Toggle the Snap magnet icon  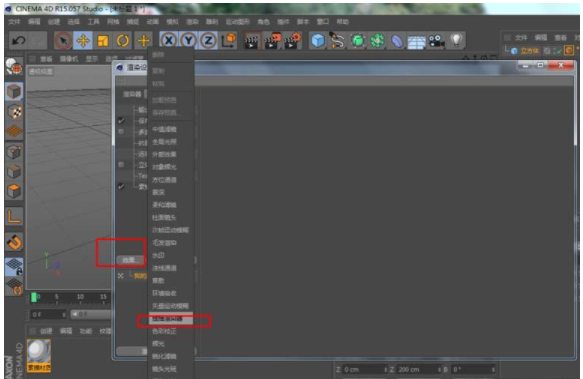coord(14,242)
